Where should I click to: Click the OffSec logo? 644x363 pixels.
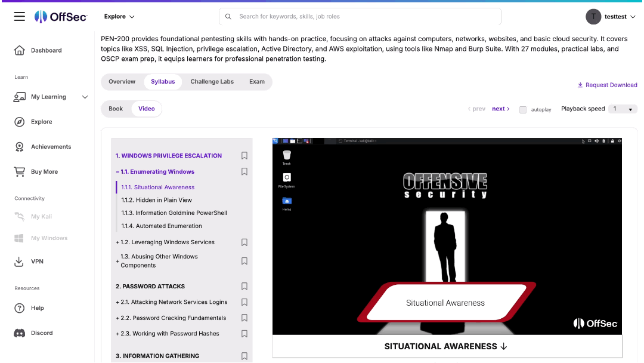point(61,17)
